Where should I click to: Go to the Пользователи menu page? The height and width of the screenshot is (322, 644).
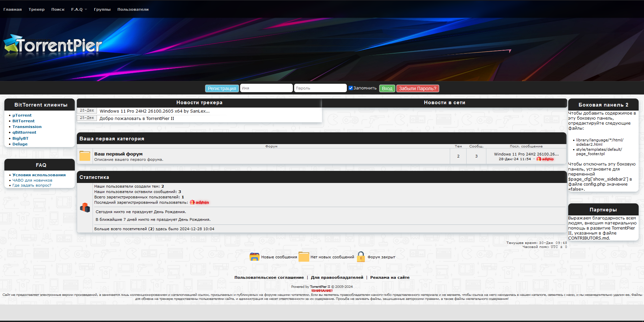133,9
